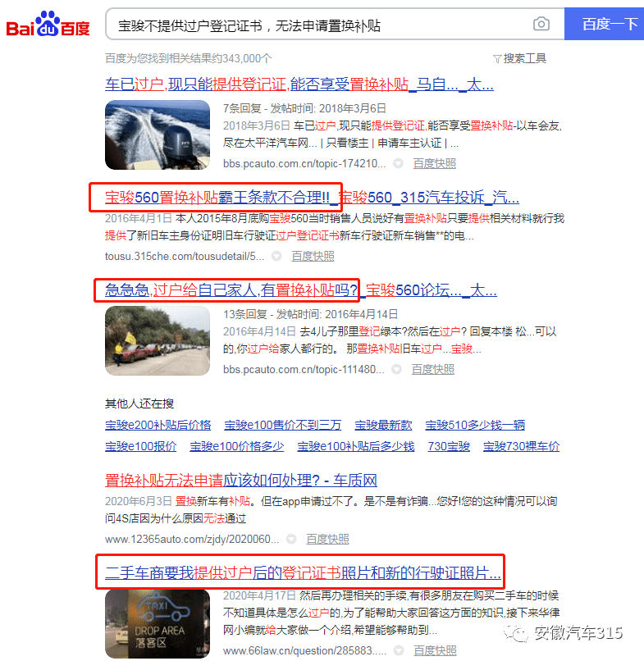Open result 宝骏560置换补贴霸王条款不合理

point(312,198)
